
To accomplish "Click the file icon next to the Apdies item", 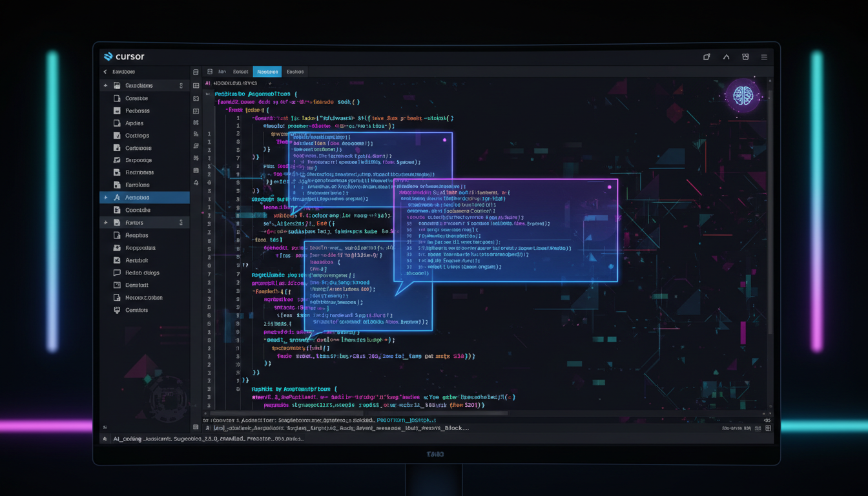I will pyautogui.click(x=117, y=123).
